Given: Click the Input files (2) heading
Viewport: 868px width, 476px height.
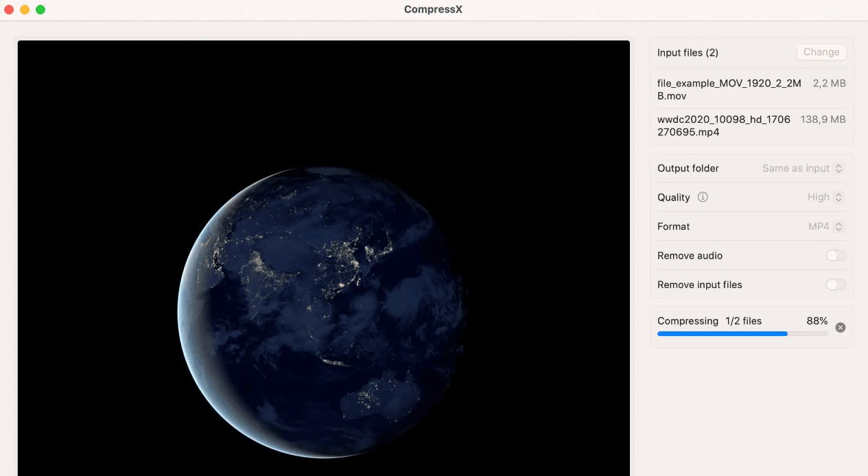Looking at the screenshot, I should (x=688, y=53).
